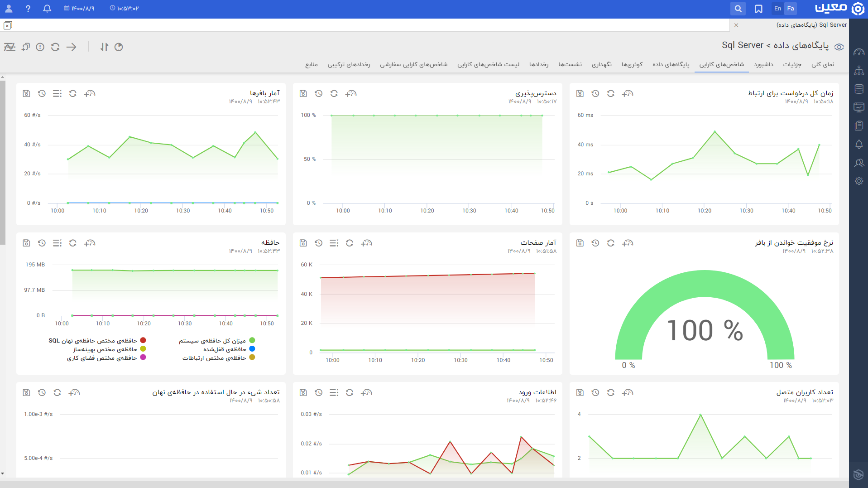Open dashboard gauge icon in right sidebar

[859, 52]
